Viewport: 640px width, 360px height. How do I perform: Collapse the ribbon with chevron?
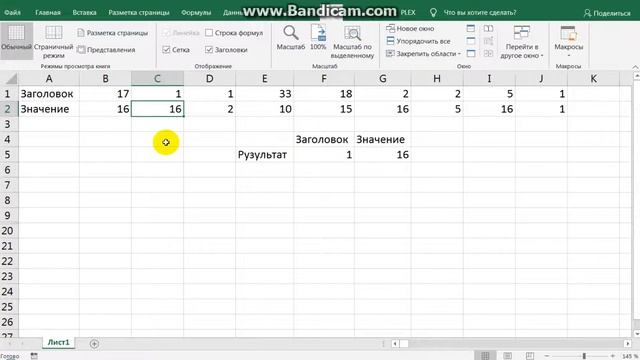pos(636,67)
